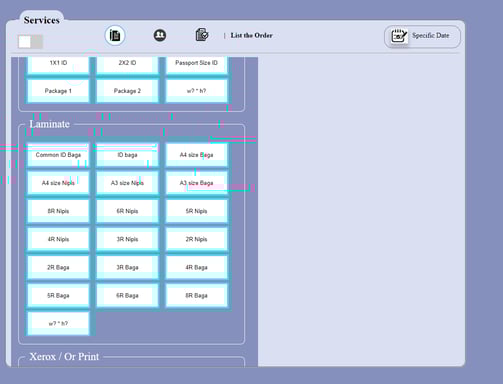
Task: Click the Laminate group heading
Action: [49, 124]
